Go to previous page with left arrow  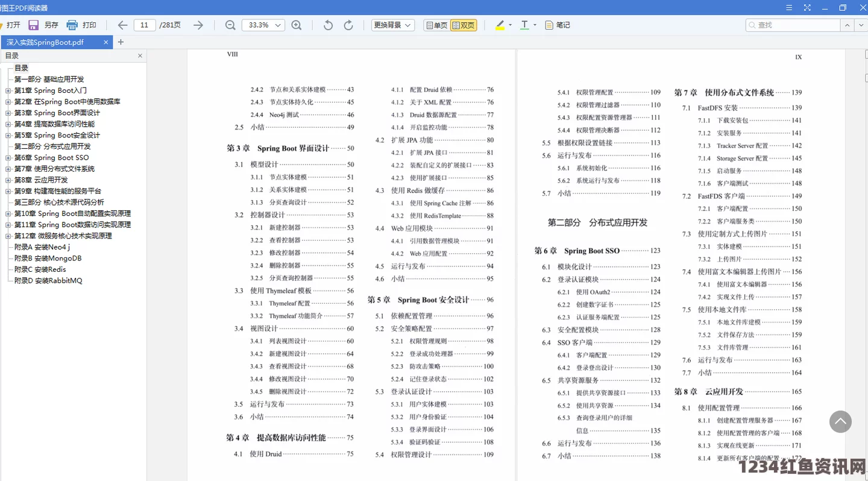pyautogui.click(x=122, y=25)
